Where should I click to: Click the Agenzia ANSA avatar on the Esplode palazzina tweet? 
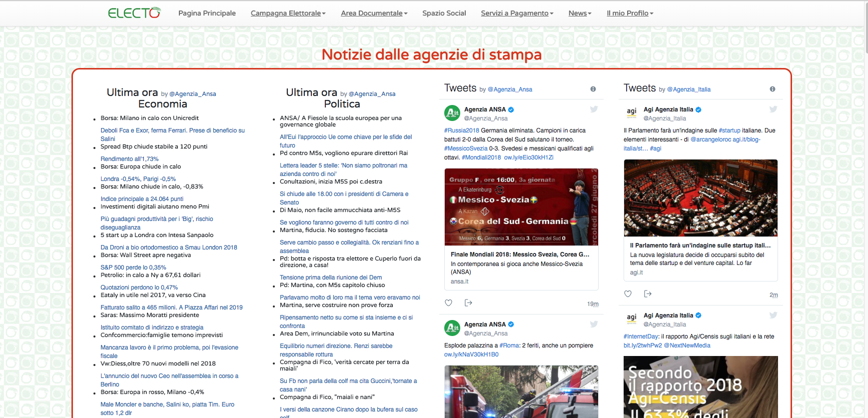(452, 328)
